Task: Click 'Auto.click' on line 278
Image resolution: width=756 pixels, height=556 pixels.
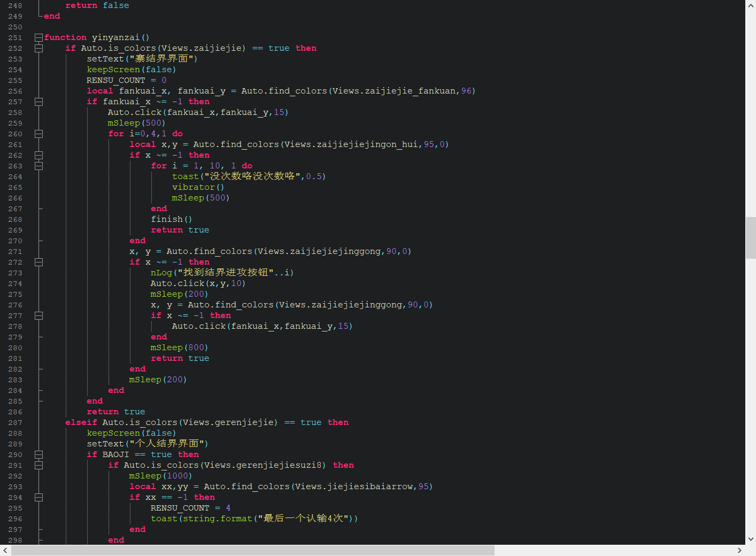Action: [199, 326]
